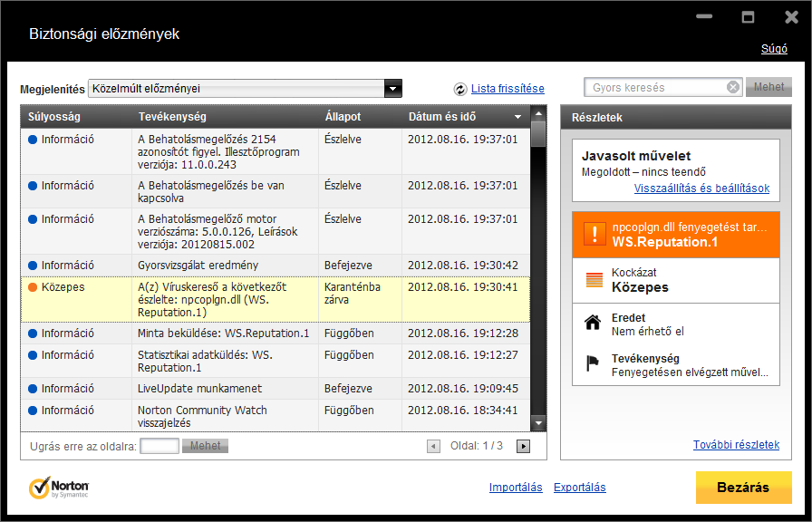Sort by the Állapot column header
The image size is (812, 522).
click(361, 117)
